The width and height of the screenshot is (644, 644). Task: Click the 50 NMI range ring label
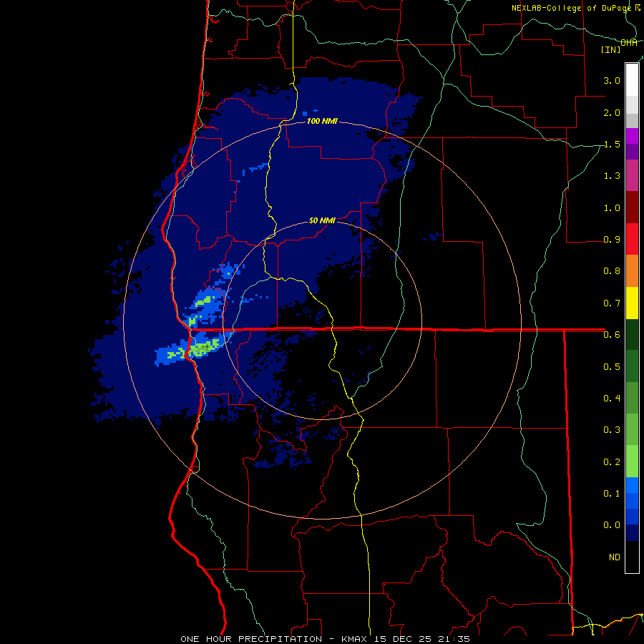322,220
